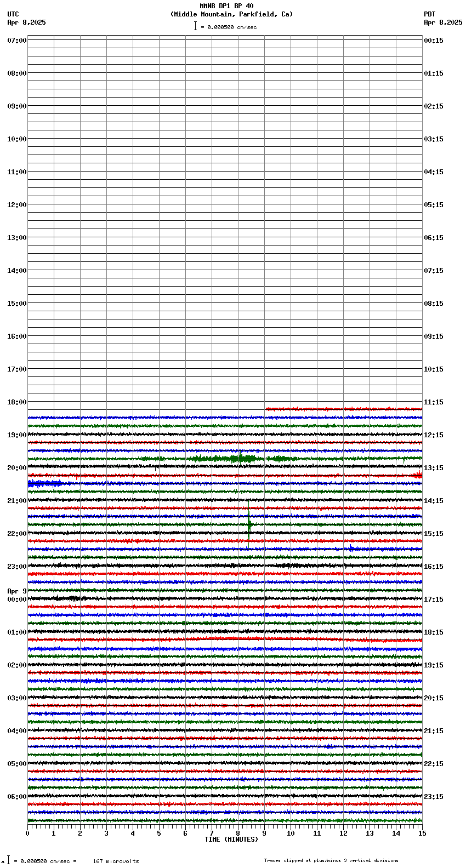Image resolution: width=466 pixels, height=868 pixels.
Task: Click the start of the first red trace at 18:00
Action: [x=267, y=409]
